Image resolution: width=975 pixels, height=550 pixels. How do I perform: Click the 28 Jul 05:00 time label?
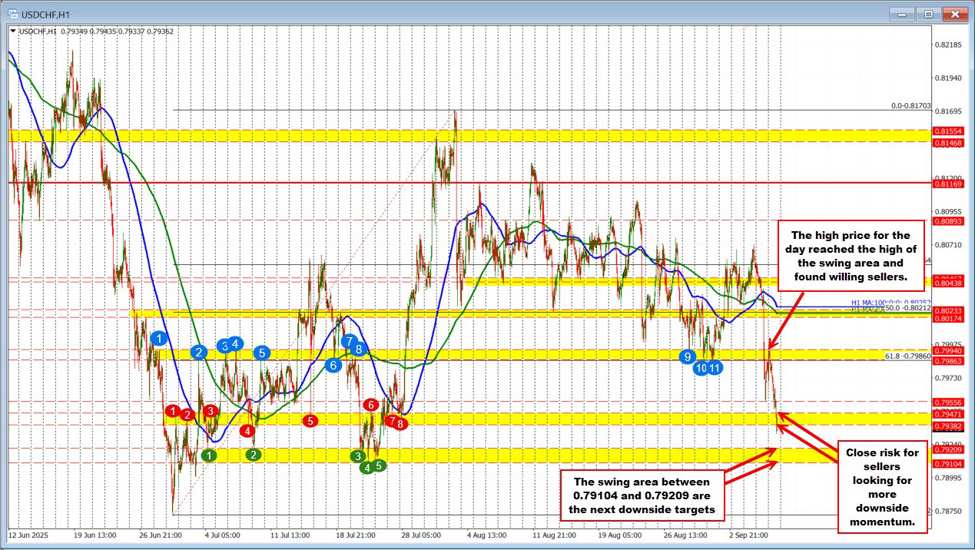[x=421, y=534]
